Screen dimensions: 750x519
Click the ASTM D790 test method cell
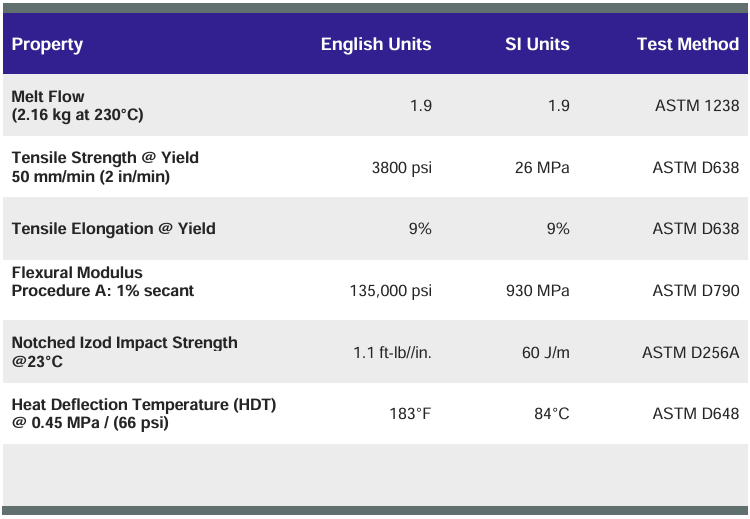click(696, 291)
